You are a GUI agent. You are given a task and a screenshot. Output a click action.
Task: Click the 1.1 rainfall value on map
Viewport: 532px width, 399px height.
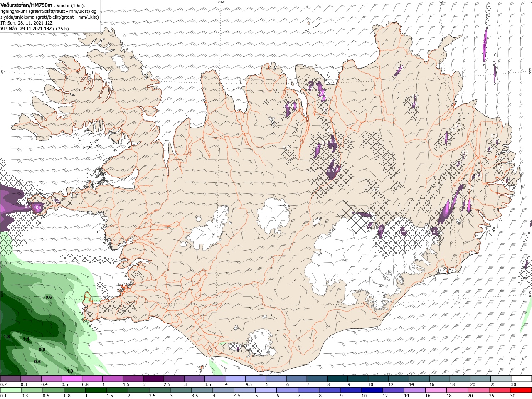[x=26, y=340]
